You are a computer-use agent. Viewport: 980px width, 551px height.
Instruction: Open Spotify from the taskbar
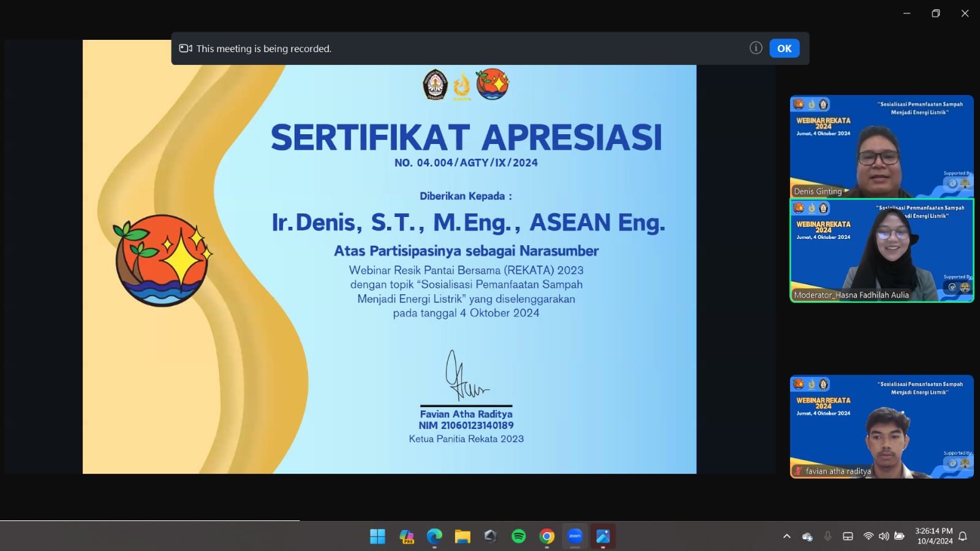(x=518, y=537)
